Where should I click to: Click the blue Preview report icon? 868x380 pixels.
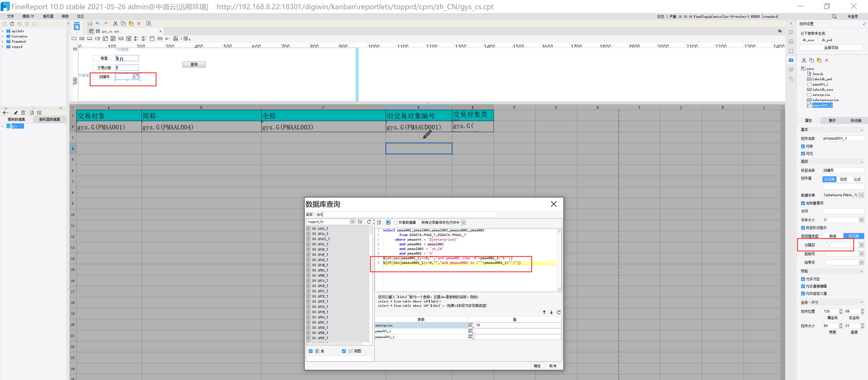pos(77,27)
